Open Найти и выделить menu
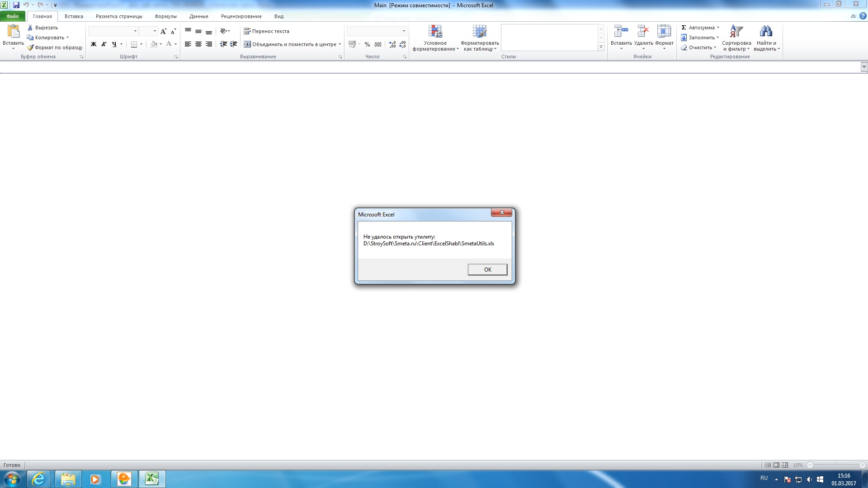 766,38
